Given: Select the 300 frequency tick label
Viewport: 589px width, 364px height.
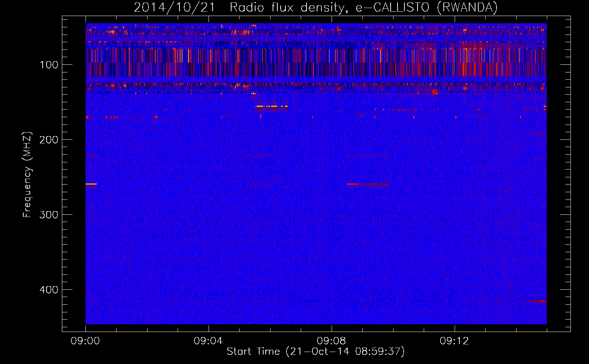Looking at the screenshot, I should 49,215.
